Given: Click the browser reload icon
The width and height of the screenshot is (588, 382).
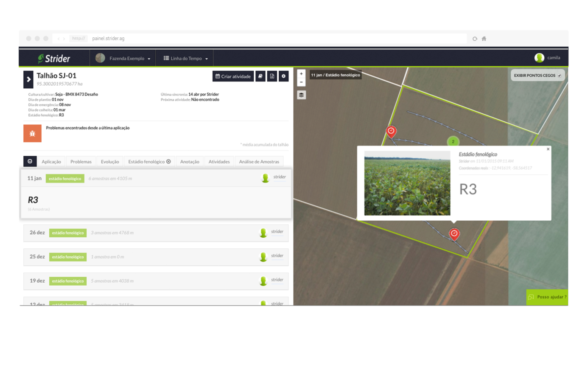Looking at the screenshot, I should point(475,39).
